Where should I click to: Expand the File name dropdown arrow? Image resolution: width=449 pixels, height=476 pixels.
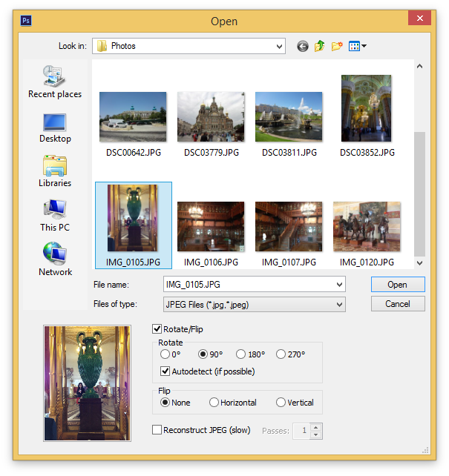tap(339, 285)
